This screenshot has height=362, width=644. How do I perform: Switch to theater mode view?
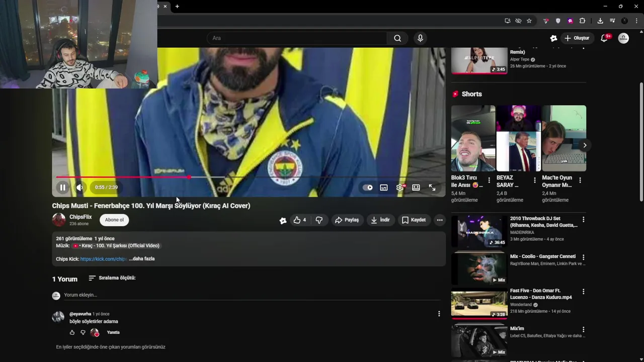point(416,188)
